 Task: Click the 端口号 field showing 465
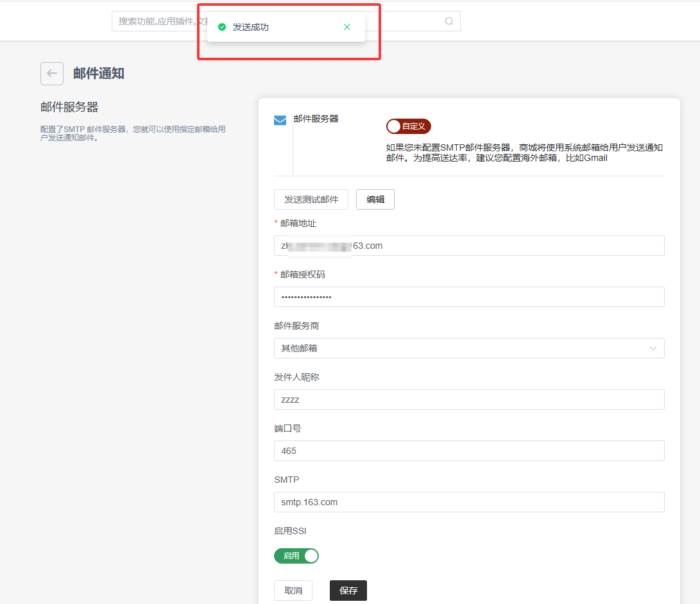[468, 451]
